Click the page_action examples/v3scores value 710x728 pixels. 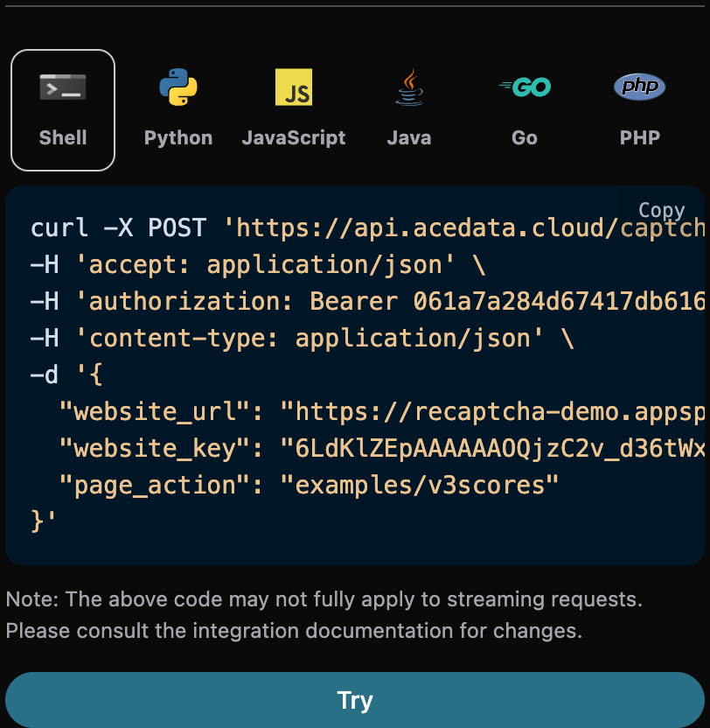coord(419,484)
